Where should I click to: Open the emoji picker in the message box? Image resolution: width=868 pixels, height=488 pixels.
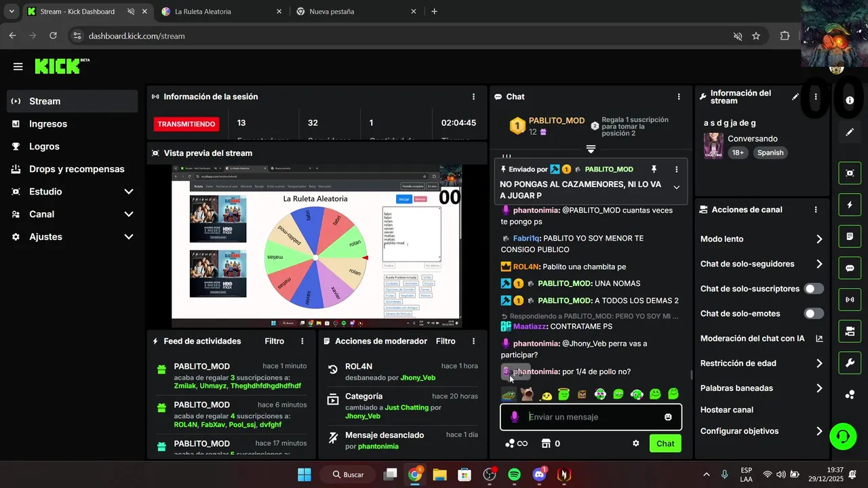point(668,417)
